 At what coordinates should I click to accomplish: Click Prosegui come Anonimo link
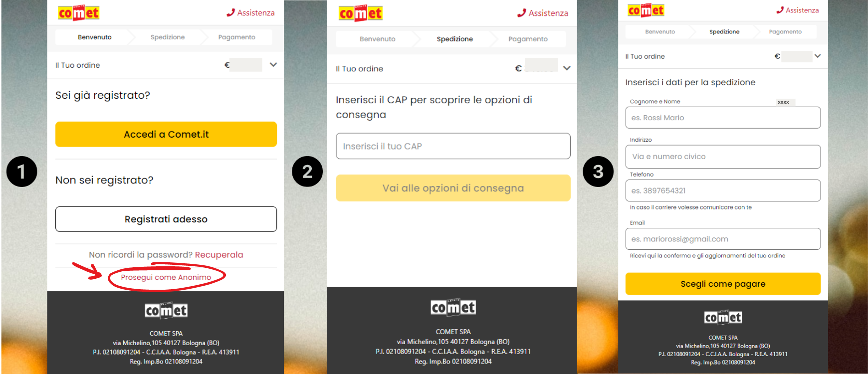click(166, 277)
